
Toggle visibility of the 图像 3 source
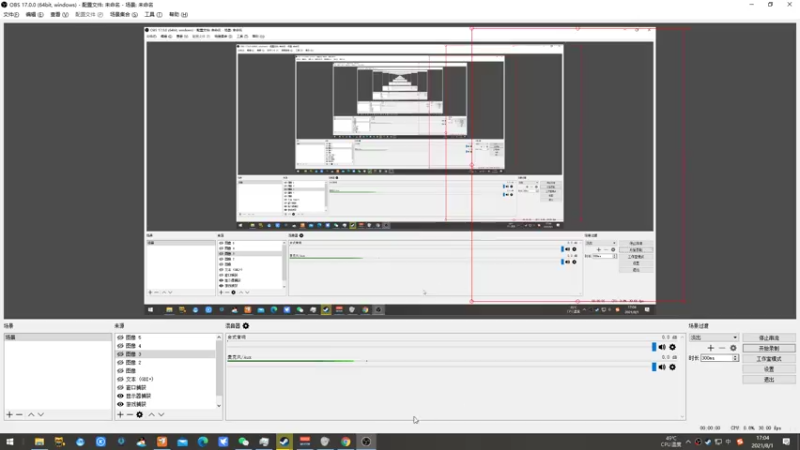click(x=120, y=354)
